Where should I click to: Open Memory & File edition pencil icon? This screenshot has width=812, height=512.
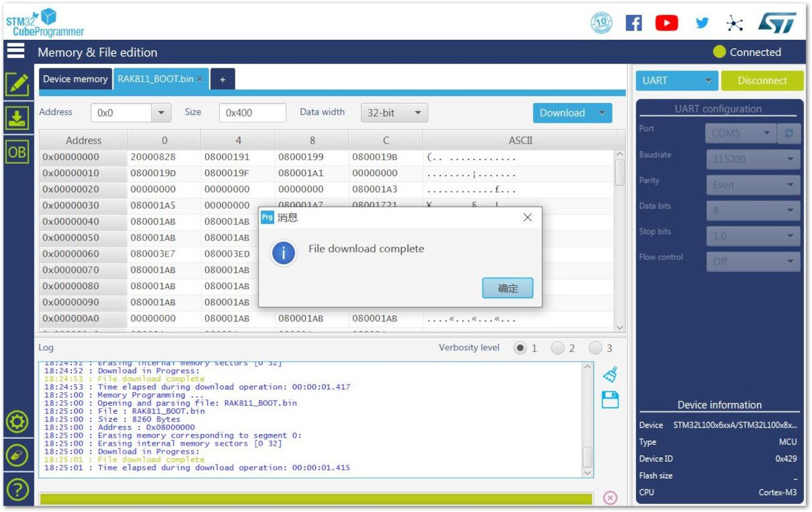point(16,84)
